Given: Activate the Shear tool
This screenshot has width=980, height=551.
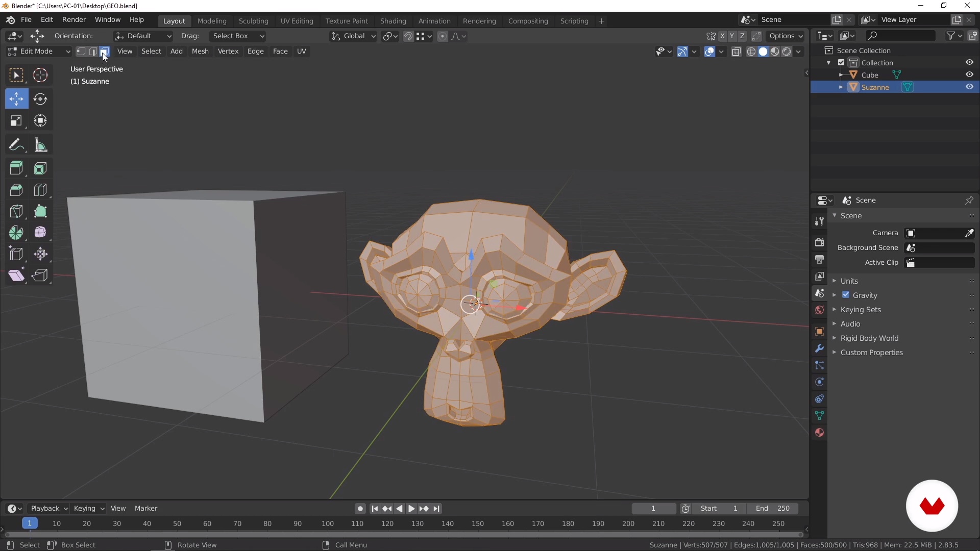Looking at the screenshot, I should tap(16, 275).
